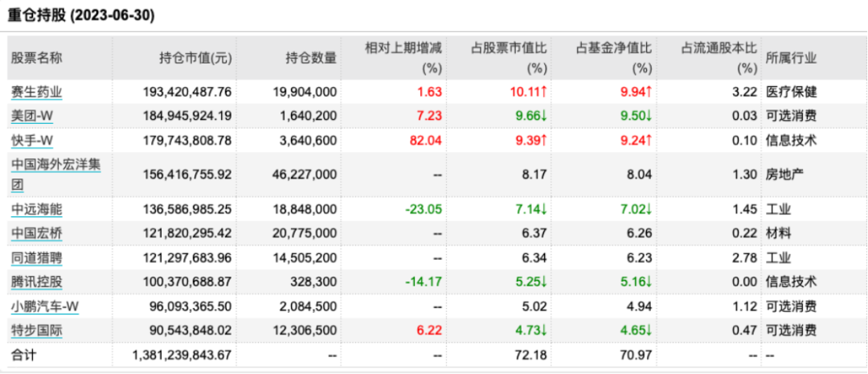This screenshot has width=868, height=374.
Task: Select the red change value 7.23
Action: [431, 117]
